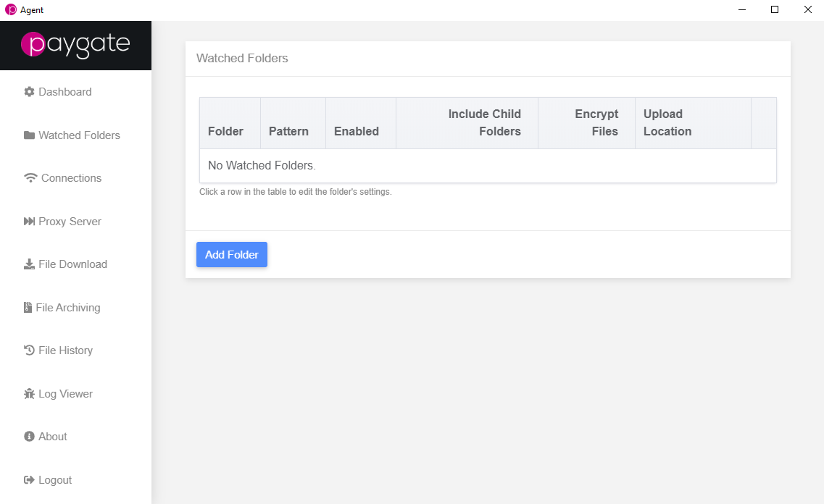Open File Download section
This screenshot has width=824, height=504.
(x=66, y=264)
